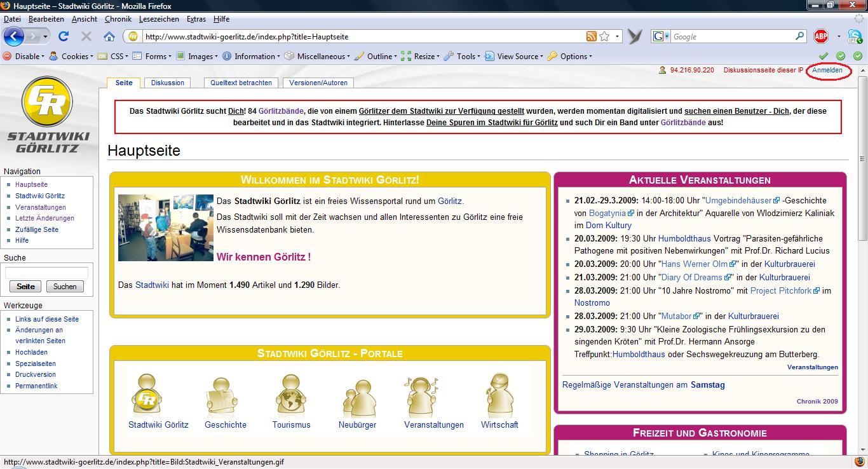Bookmark page using the star icon
Image resolution: width=868 pixels, height=469 pixels.
coord(604,37)
